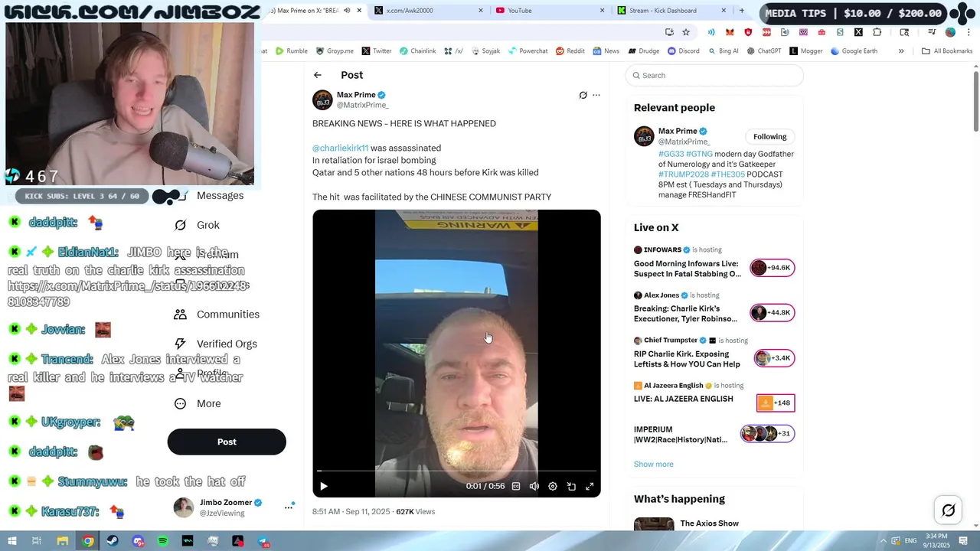Open the All Bookmarks folder
The height and width of the screenshot is (551, 980).
[x=947, y=51]
